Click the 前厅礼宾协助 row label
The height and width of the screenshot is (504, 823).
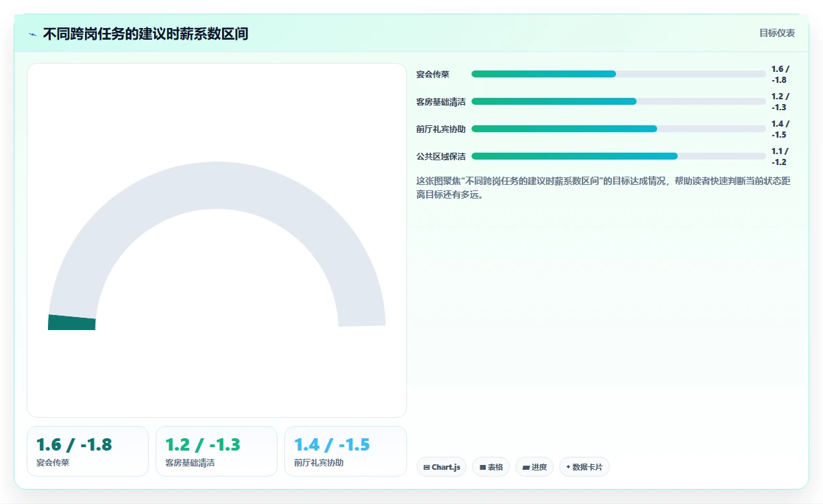(x=441, y=129)
